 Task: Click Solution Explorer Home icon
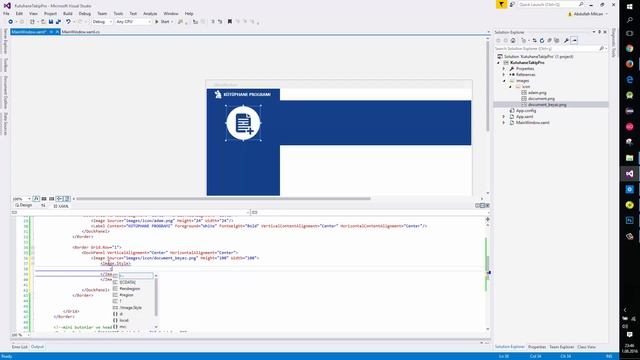[513, 40]
